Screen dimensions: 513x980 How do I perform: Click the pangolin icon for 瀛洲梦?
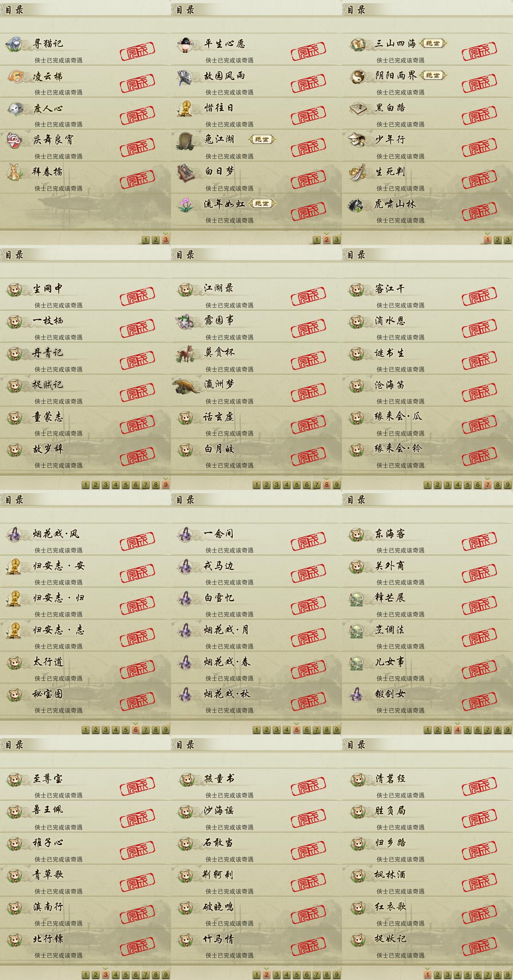coord(187,386)
